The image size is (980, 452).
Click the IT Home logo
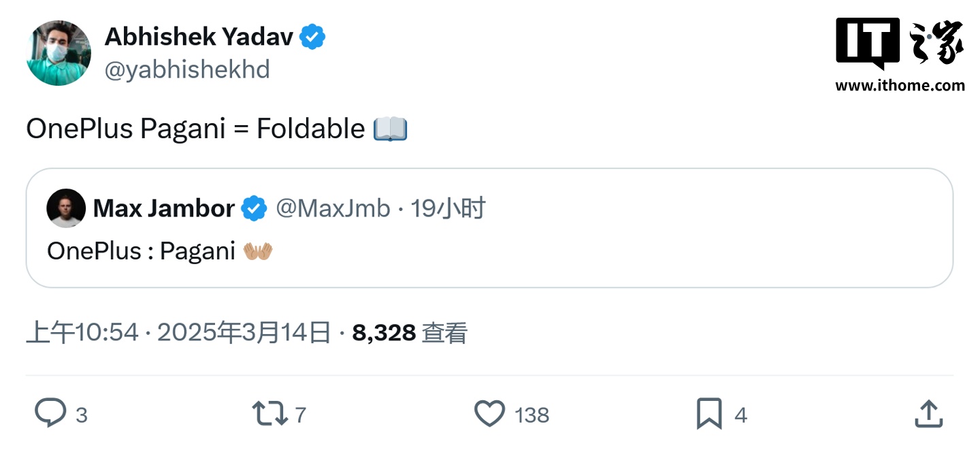(899, 44)
